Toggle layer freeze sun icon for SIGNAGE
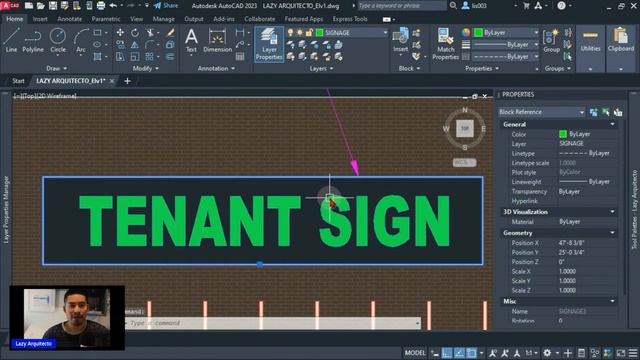This screenshot has height=360, width=640. pos(300,33)
